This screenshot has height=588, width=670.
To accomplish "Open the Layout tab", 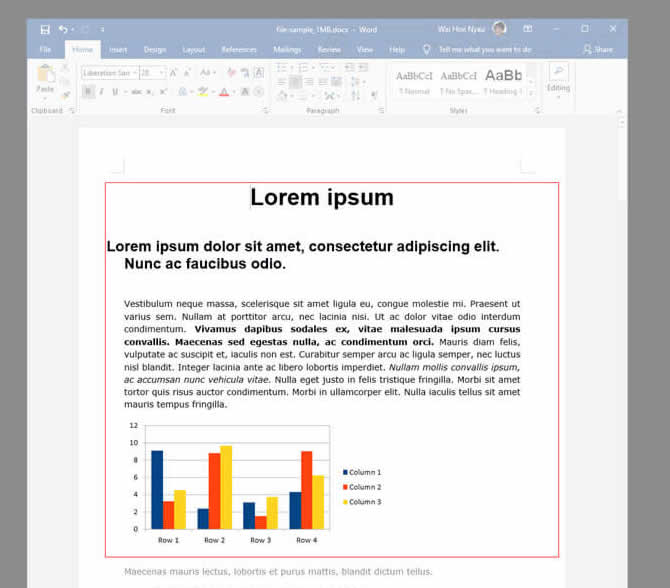I will 194,50.
